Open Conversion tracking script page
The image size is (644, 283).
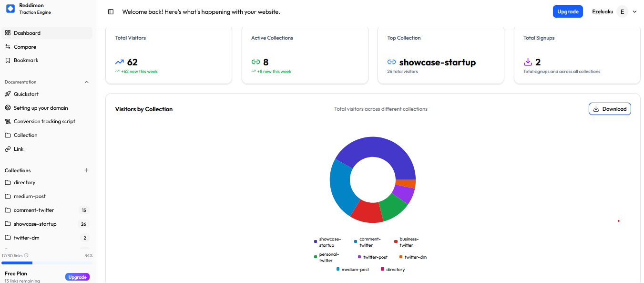coord(44,121)
